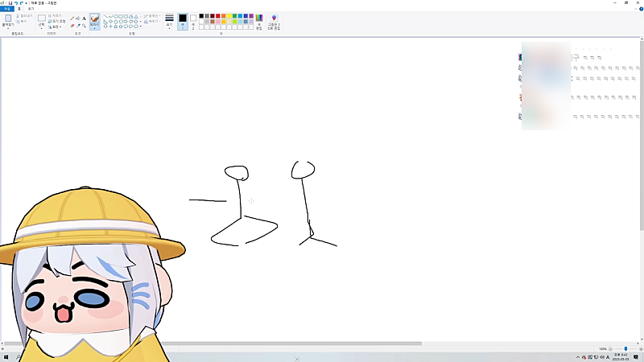Select the Magnifier tool
The height and width of the screenshot is (362, 644).
pos(84,26)
